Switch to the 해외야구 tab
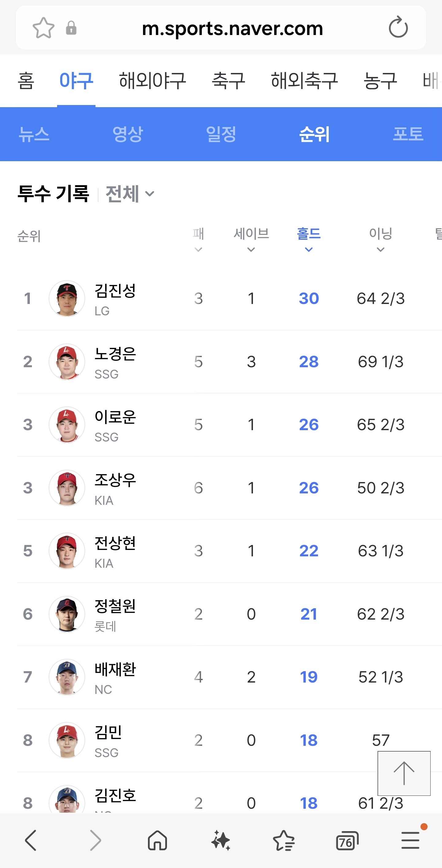442x868 pixels. [x=152, y=81]
